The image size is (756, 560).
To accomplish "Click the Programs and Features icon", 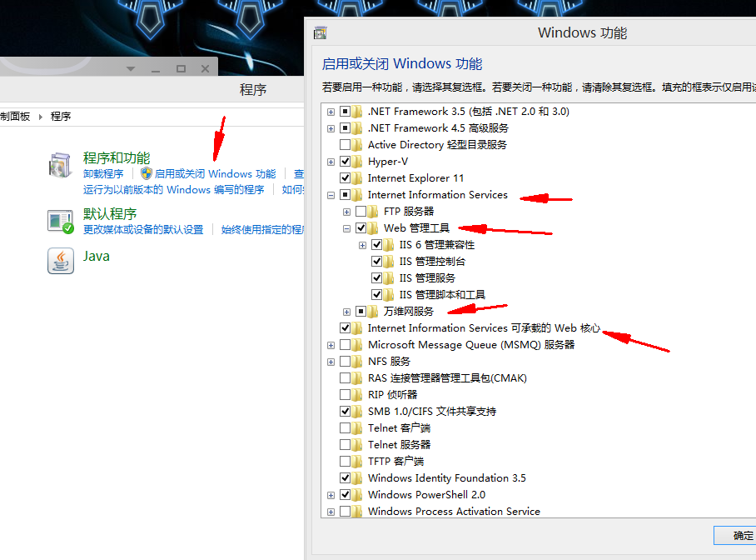I will pos(60,165).
